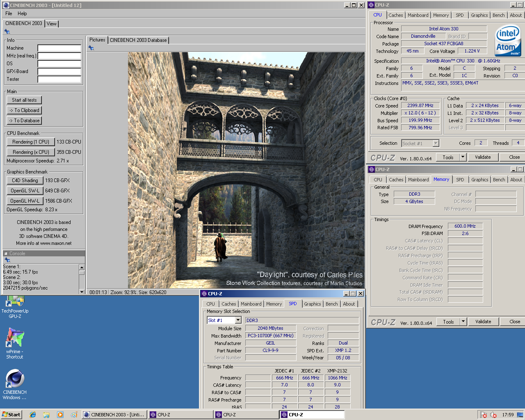Open the Mainboard tab in the top CPU-Z window
Viewport: 525px width, 420px height.
418,15
